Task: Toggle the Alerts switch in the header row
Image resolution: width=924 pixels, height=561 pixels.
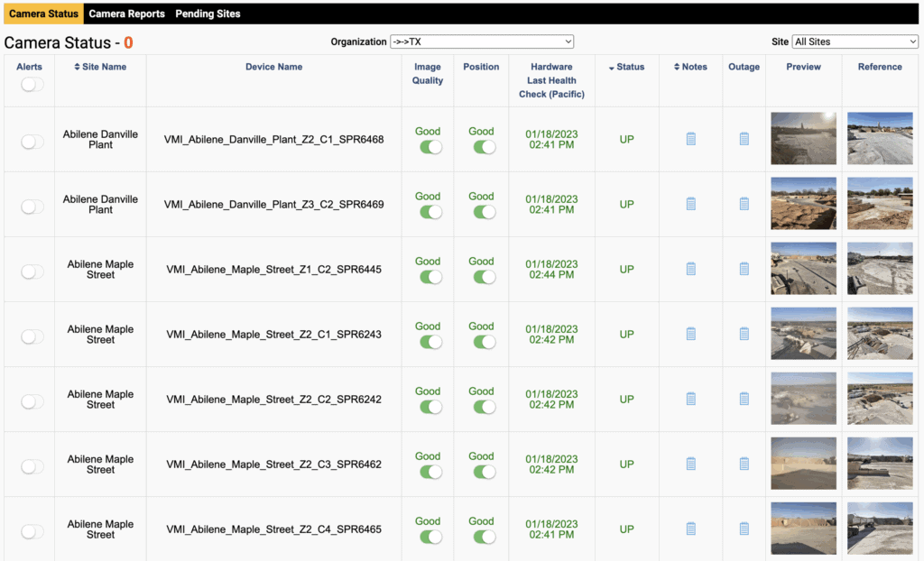Action: pyautogui.click(x=32, y=84)
